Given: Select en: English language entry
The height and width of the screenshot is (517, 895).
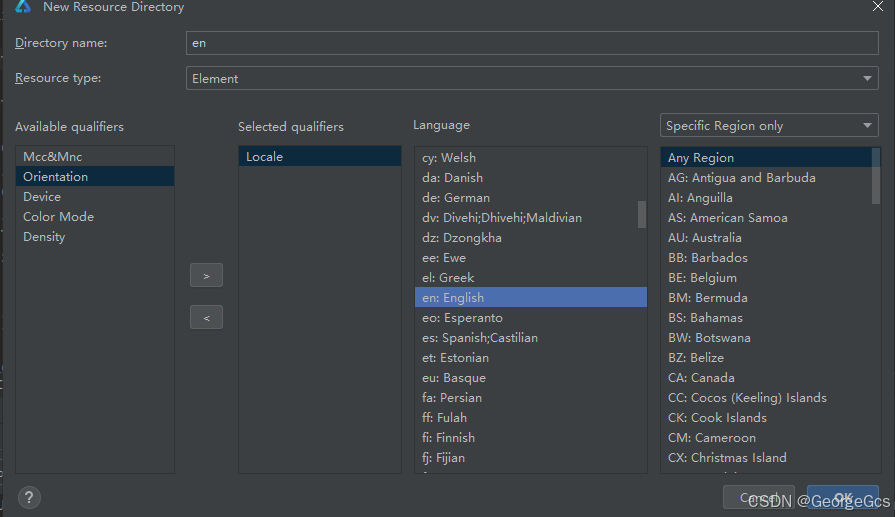Looking at the screenshot, I should pos(453,298).
